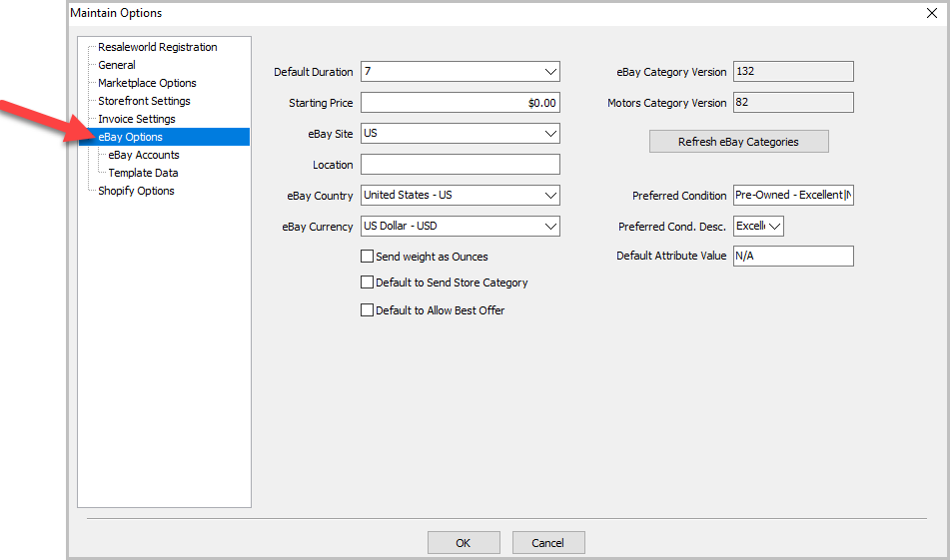
Task: Select General in the options tree
Action: tap(117, 65)
